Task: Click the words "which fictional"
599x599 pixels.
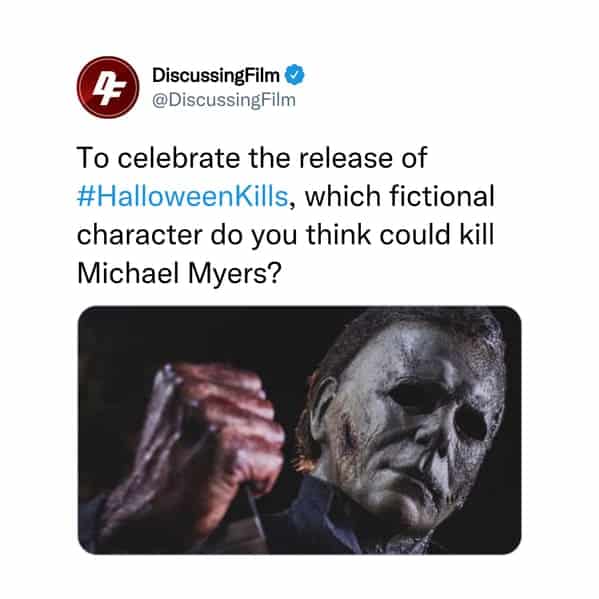Action: [400, 196]
